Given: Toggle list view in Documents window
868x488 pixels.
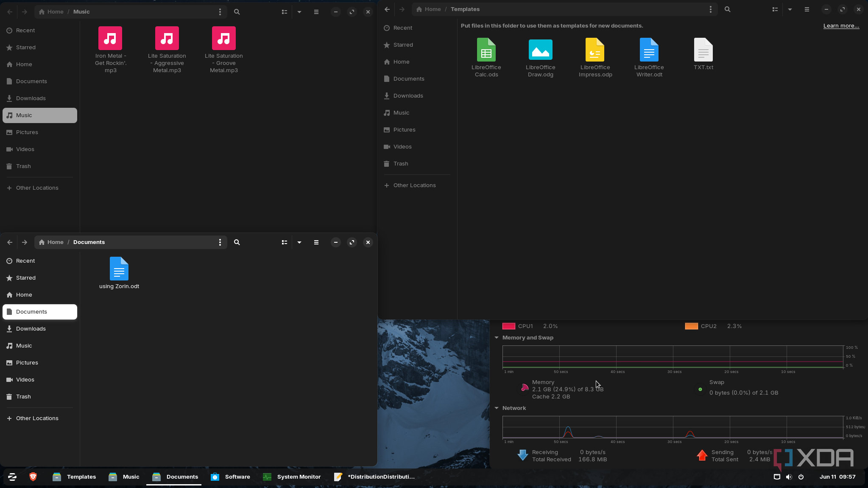Looking at the screenshot, I should click(x=285, y=242).
